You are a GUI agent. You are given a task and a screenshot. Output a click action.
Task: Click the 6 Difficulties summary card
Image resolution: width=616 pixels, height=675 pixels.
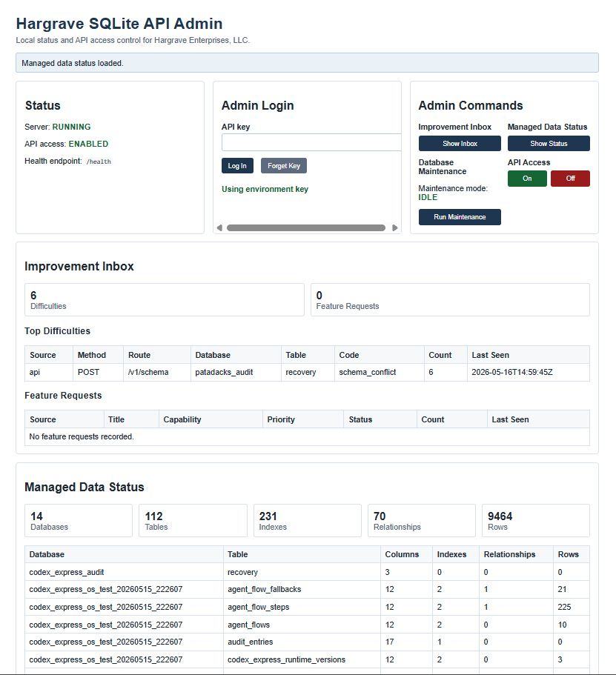[x=165, y=299]
